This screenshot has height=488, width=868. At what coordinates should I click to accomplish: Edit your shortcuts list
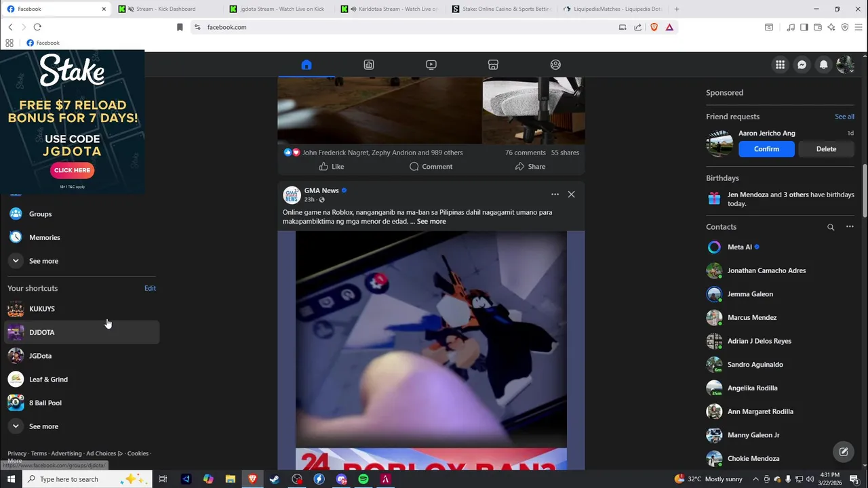click(150, 288)
